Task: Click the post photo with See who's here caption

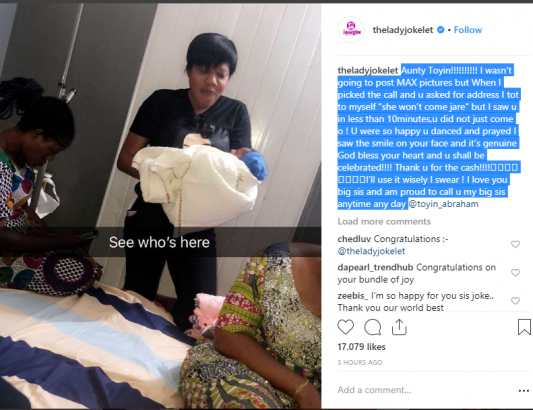Action: (160, 206)
